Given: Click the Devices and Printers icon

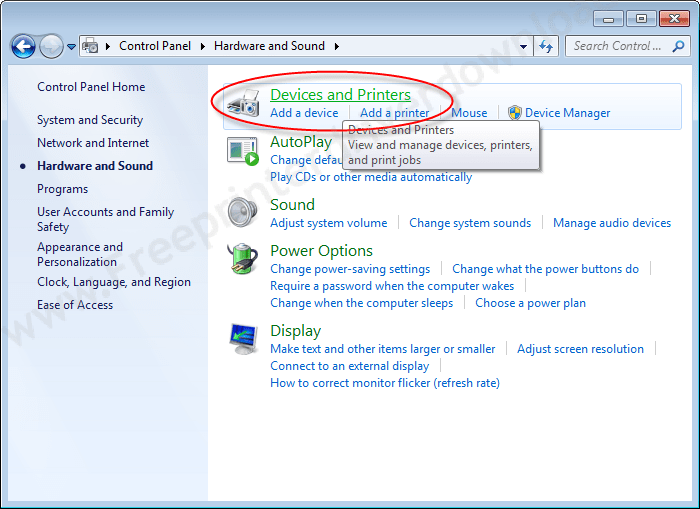Looking at the screenshot, I should [x=243, y=103].
